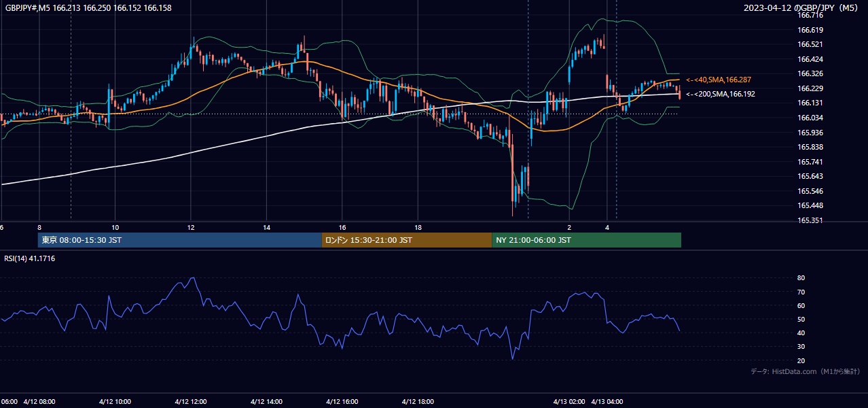Click the white '<-<200,SMA,166.192' label
868x408 pixels.
click(x=721, y=94)
